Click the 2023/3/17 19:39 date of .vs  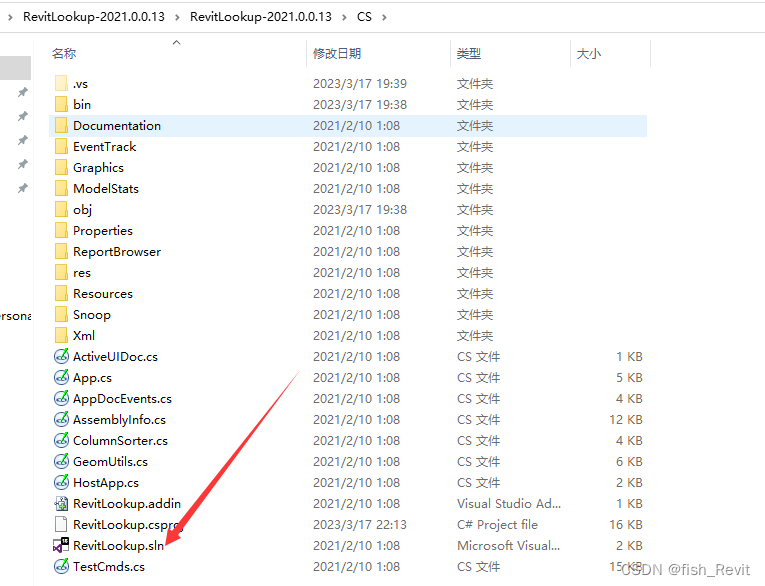(x=360, y=84)
